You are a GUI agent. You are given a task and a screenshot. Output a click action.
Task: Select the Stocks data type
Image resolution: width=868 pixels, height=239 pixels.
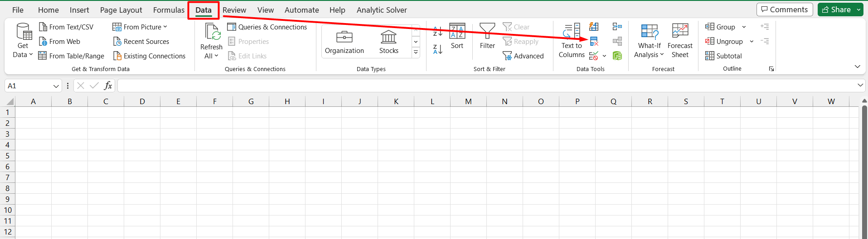click(x=388, y=42)
